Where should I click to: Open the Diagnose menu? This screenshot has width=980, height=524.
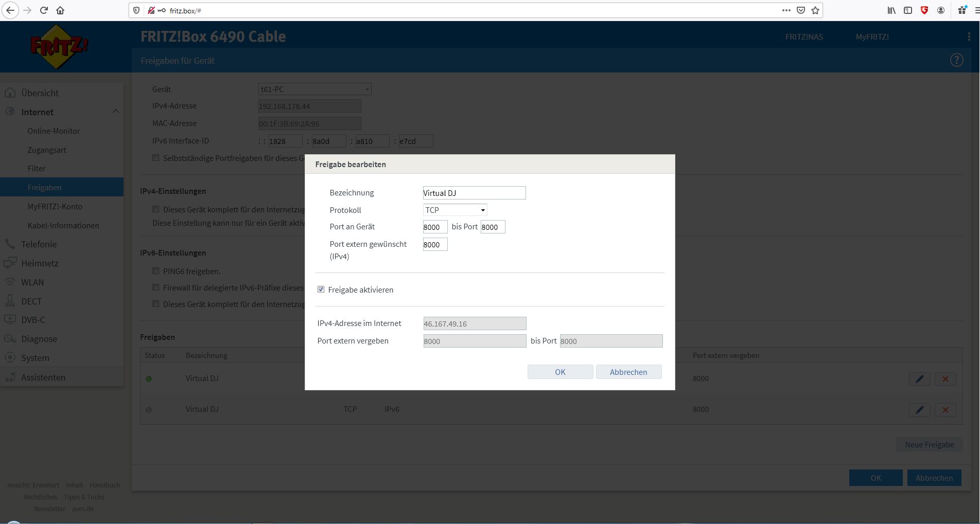39,339
